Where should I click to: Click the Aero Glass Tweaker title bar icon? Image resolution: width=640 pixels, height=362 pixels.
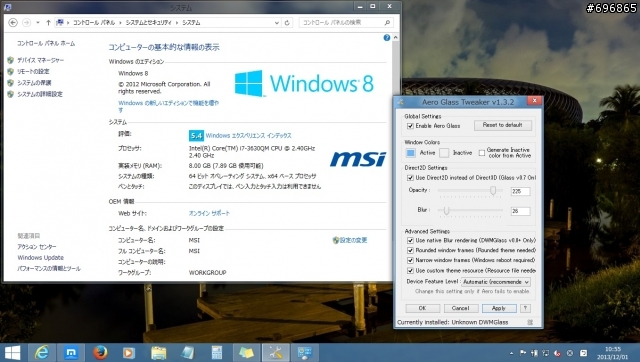tap(400, 102)
